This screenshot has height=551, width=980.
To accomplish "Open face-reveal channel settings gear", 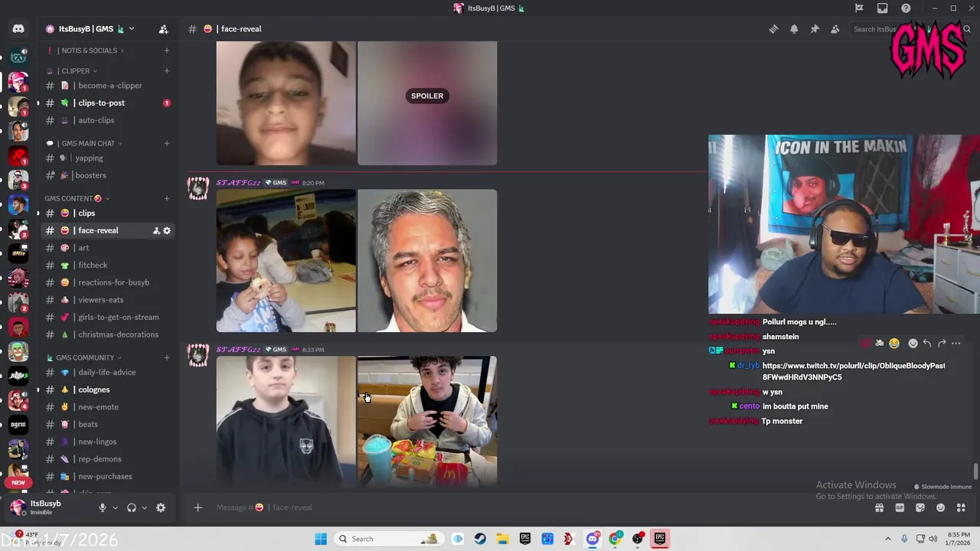I will (167, 230).
